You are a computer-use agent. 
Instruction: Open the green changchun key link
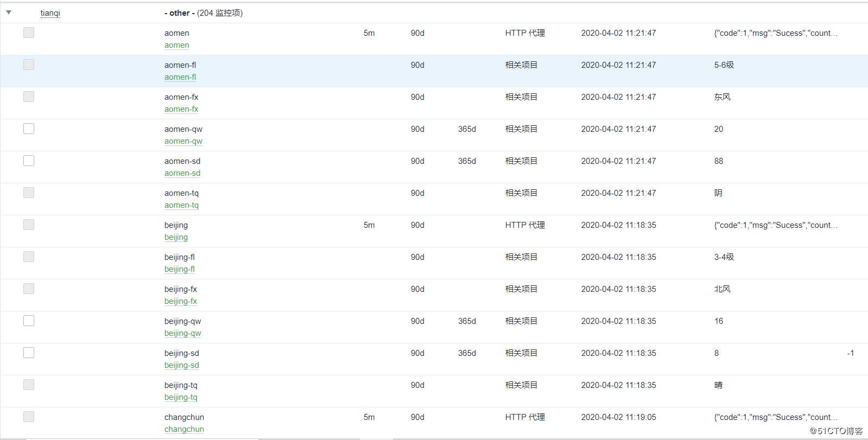click(x=184, y=429)
